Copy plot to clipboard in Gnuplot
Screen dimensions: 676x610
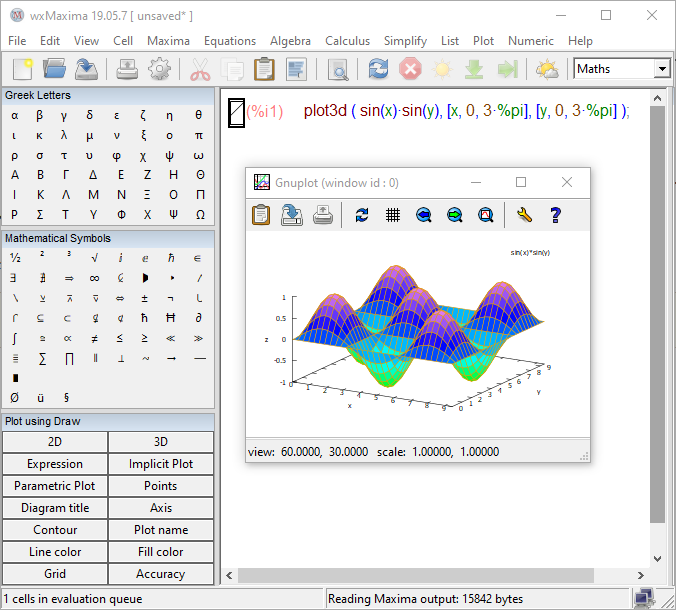pyautogui.click(x=261, y=215)
